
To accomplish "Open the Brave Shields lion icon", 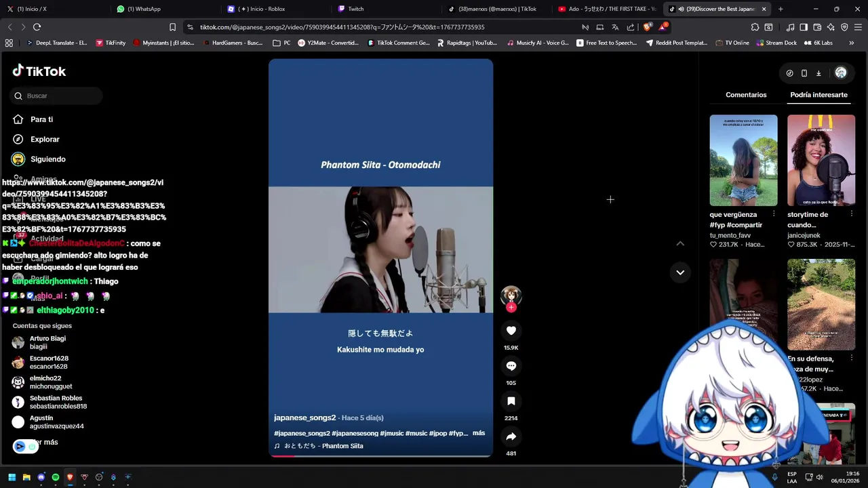I will 646,27.
